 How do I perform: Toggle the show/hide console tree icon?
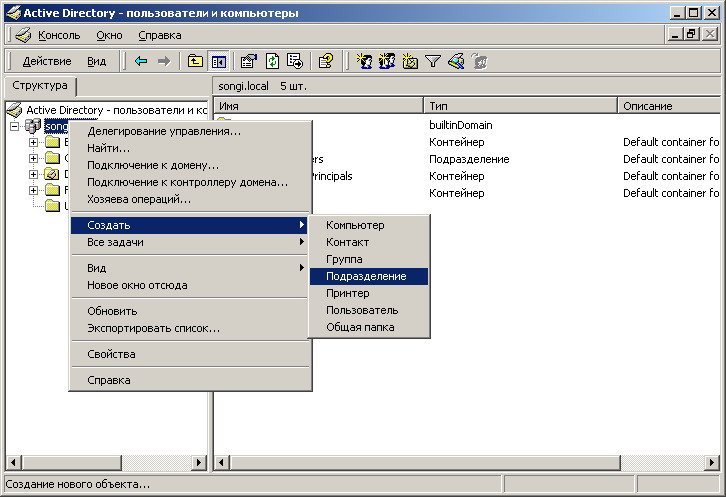click(x=219, y=61)
